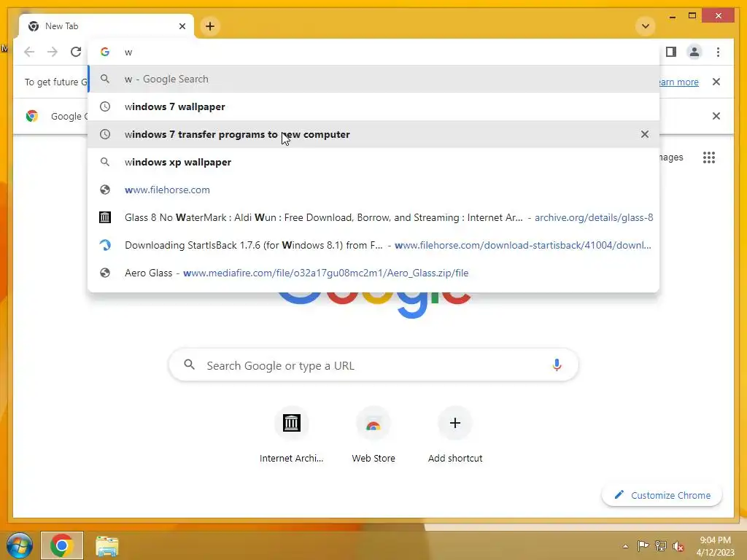The image size is (747, 560).
Task: Click the Google G icon in address bar
Action: (105, 52)
